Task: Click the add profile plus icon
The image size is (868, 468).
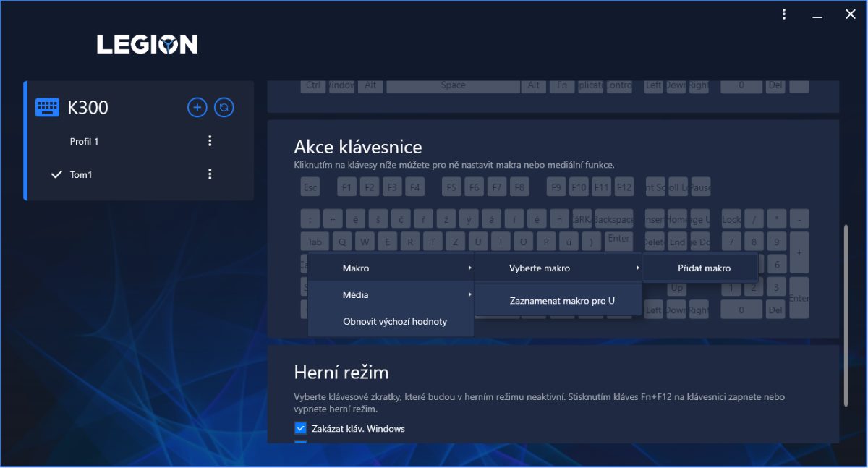Action: (x=197, y=108)
